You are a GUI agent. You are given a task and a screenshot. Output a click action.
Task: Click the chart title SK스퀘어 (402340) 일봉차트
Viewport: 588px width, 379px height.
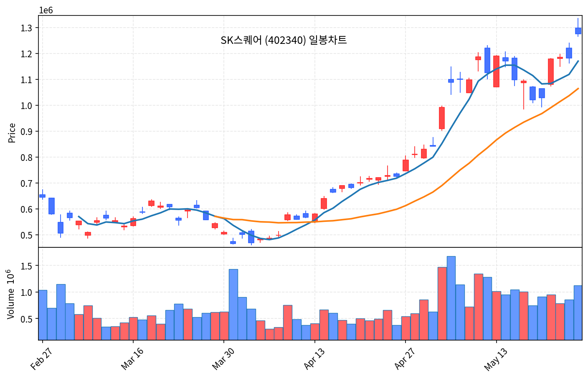[x=284, y=40]
